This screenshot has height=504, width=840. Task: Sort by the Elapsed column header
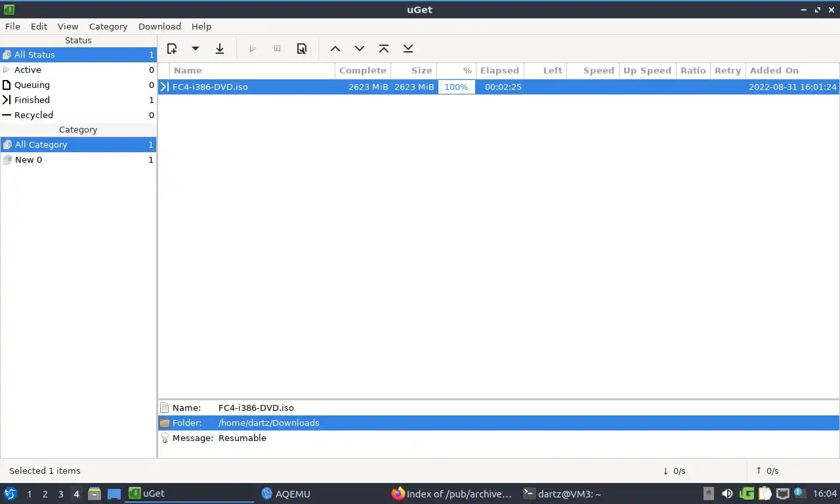point(499,70)
